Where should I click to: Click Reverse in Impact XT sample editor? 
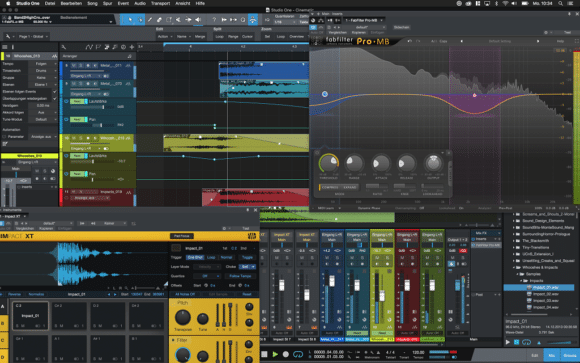click(x=14, y=295)
